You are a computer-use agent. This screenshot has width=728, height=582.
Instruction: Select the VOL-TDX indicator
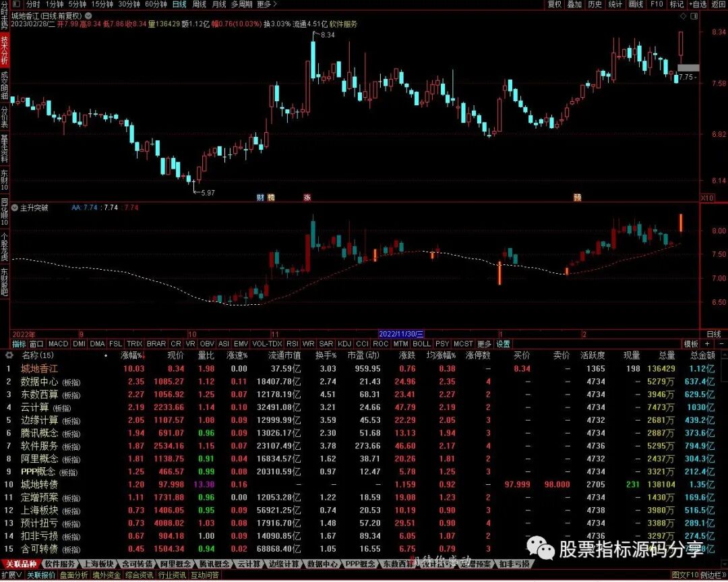click(267, 344)
